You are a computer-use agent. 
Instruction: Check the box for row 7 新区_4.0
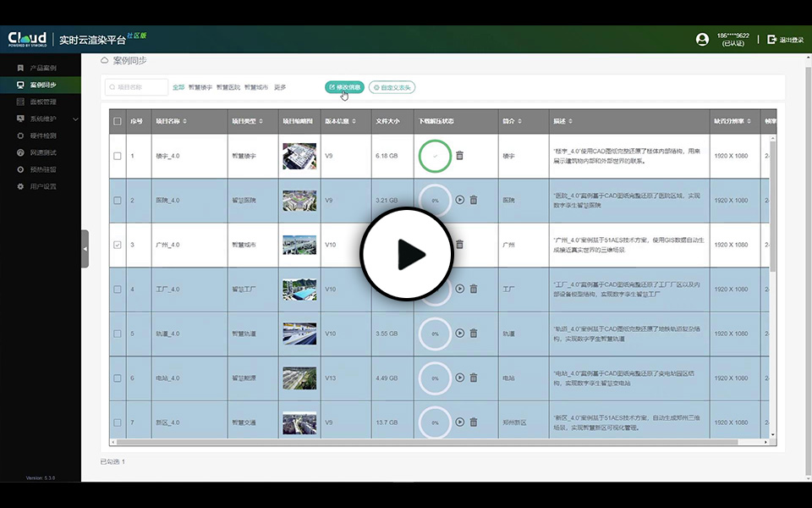[118, 422]
